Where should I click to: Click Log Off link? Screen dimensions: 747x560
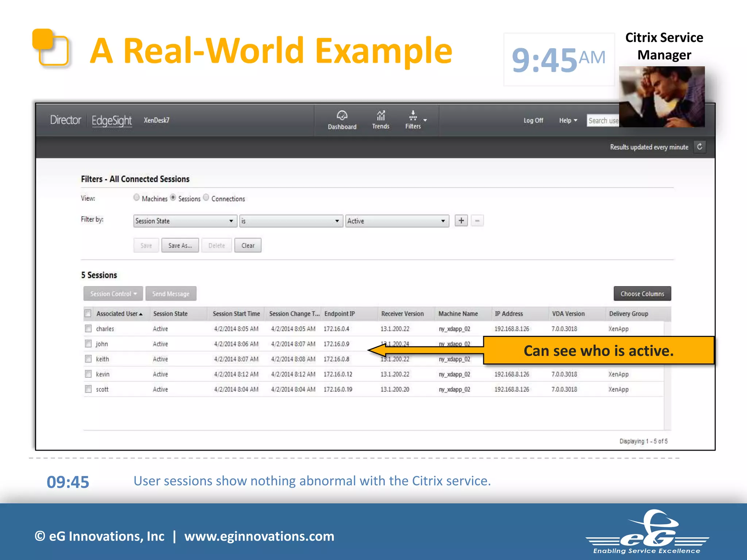(x=533, y=120)
